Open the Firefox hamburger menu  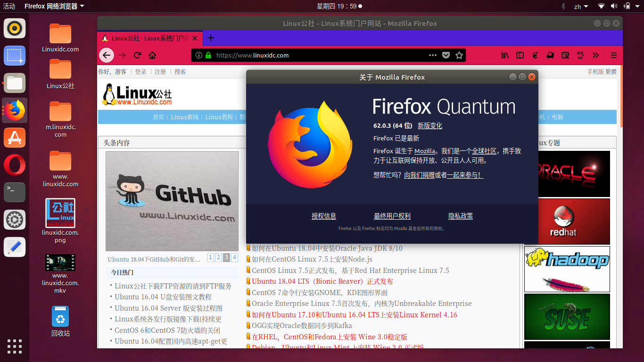(613, 55)
